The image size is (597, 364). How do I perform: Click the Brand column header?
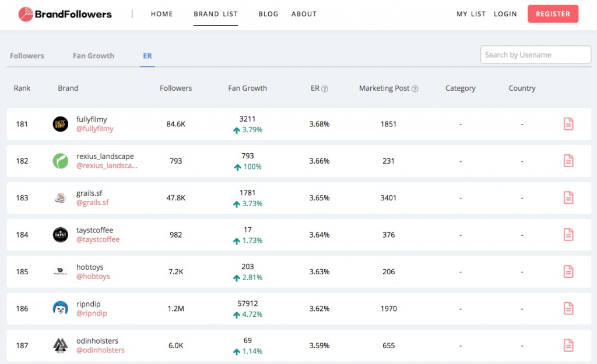68,89
